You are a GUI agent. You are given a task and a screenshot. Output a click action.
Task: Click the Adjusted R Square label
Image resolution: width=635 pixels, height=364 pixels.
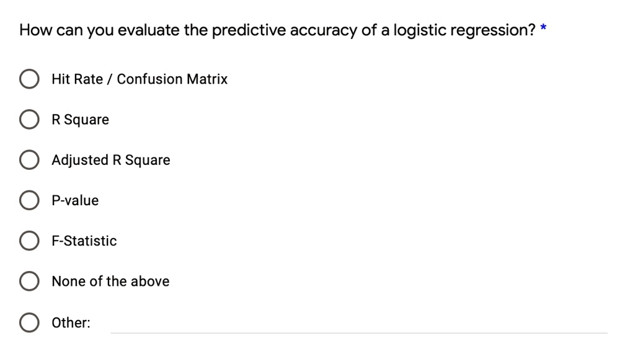[x=111, y=159]
